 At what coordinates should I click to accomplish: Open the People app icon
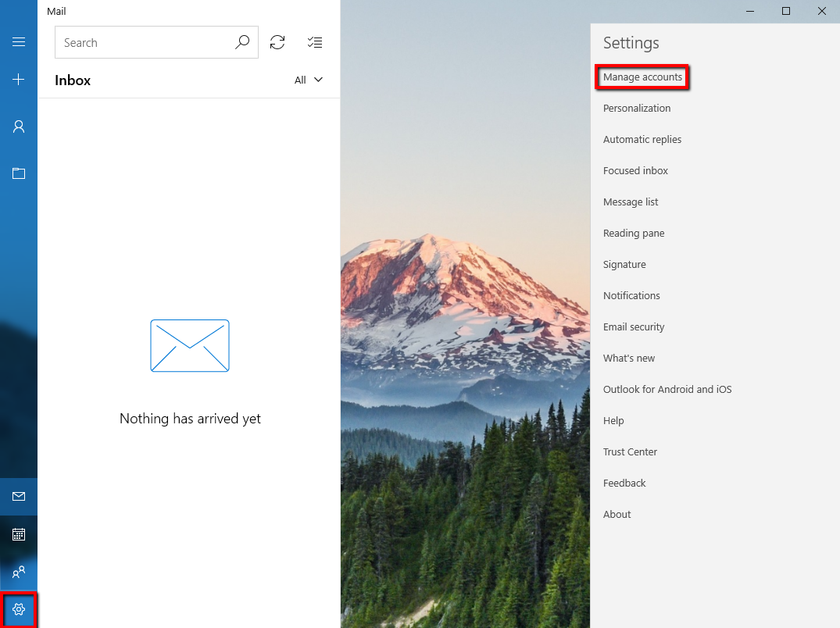[18, 573]
